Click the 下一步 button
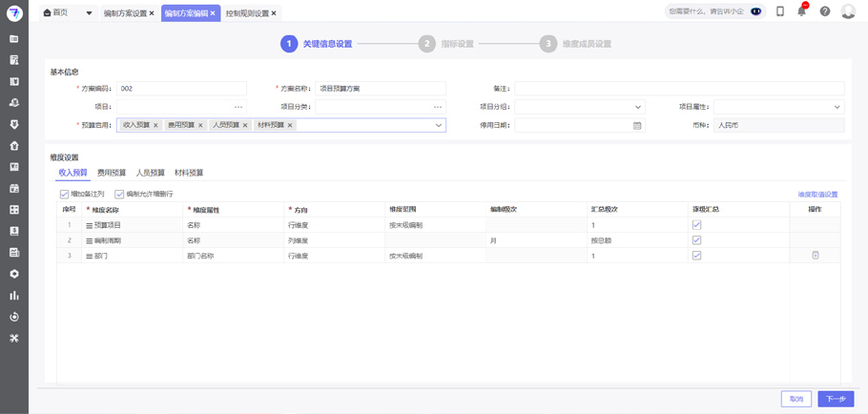This screenshot has height=414, width=868. click(x=836, y=399)
